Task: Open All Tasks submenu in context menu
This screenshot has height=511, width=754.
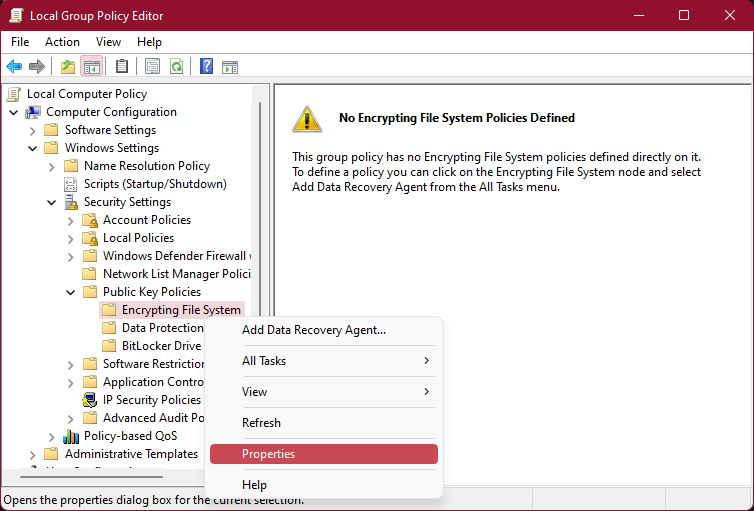Action: tap(324, 361)
